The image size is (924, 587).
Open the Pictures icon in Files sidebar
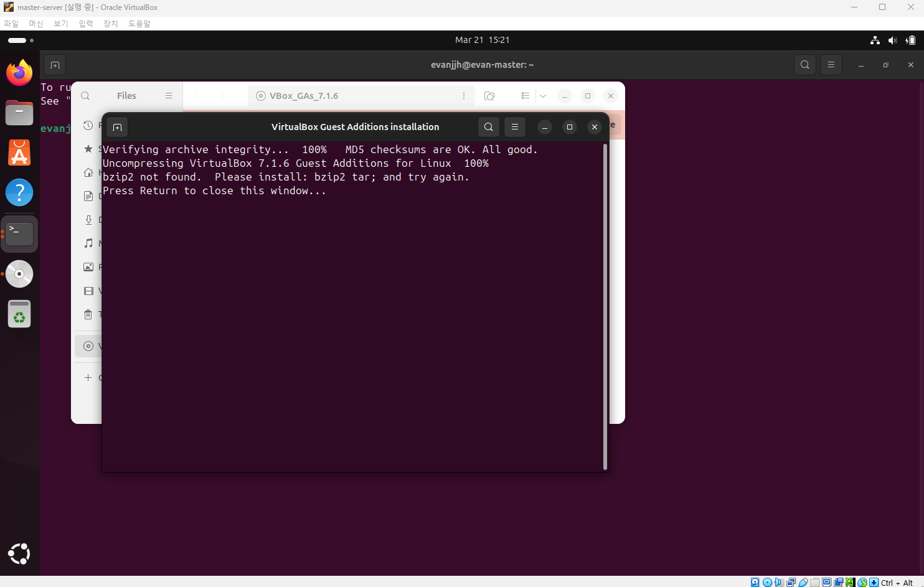pyautogui.click(x=88, y=267)
